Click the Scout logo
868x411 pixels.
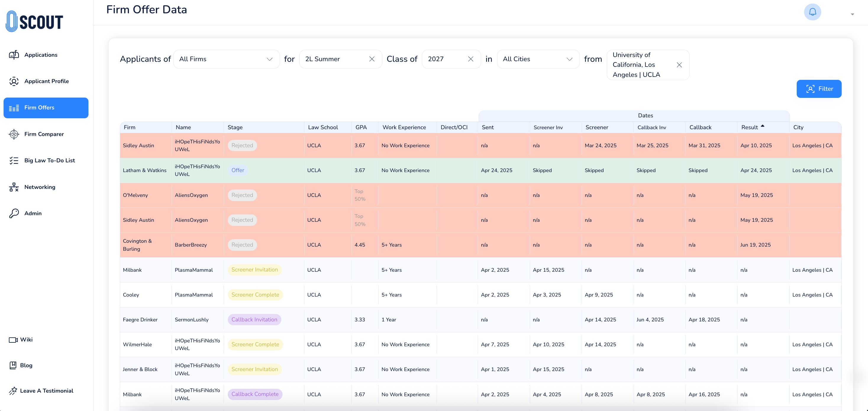[x=34, y=22]
